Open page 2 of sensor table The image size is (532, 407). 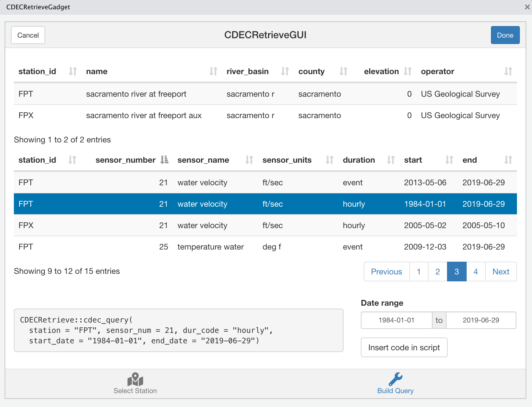coord(438,272)
